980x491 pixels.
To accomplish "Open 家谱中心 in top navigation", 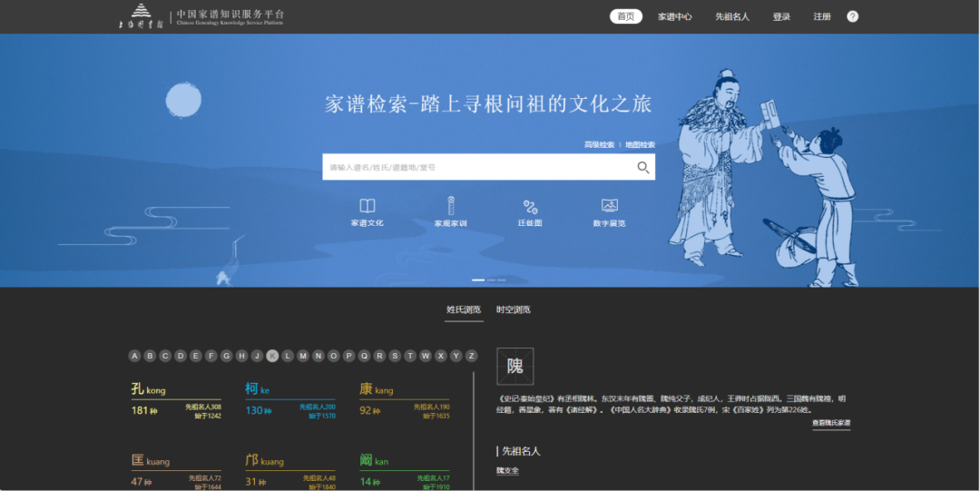I will [675, 16].
